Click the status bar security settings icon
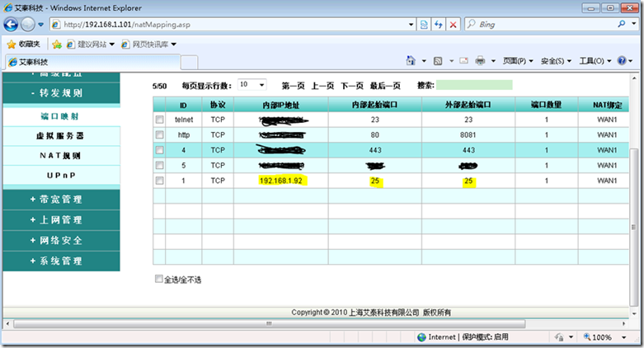The height and width of the screenshot is (348, 644). [559, 337]
